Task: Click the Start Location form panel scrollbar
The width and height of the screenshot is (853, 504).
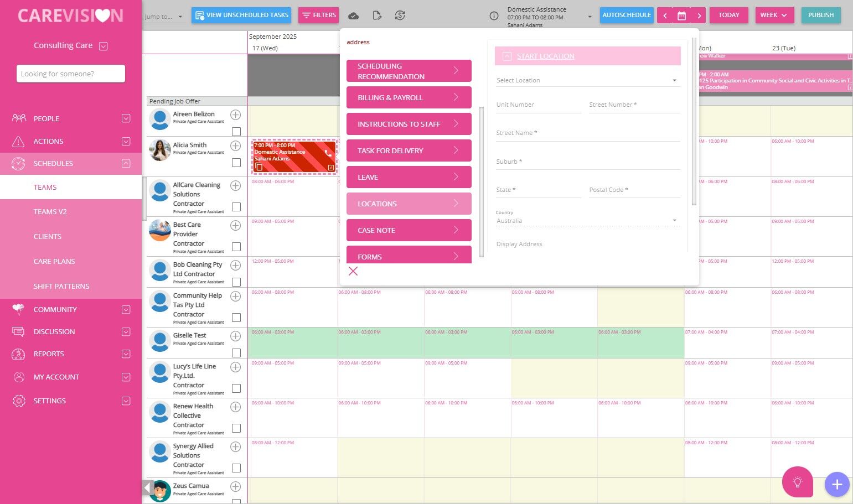Action: click(694, 122)
